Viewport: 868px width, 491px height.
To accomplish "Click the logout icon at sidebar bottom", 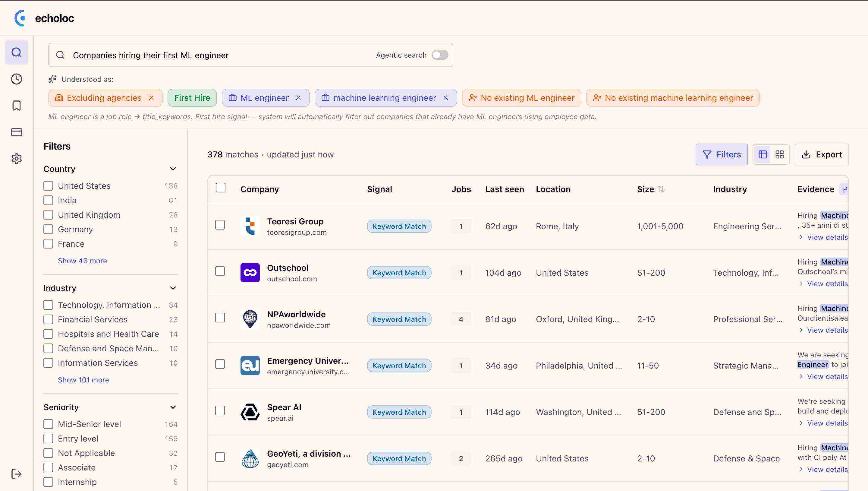I will click(17, 474).
